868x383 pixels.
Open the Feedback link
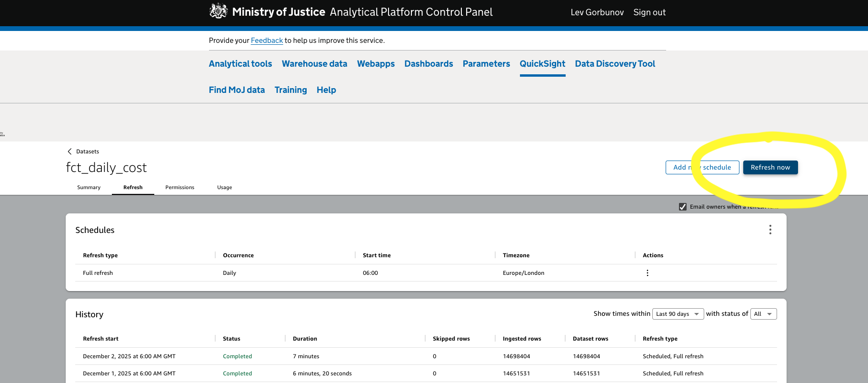coord(267,40)
